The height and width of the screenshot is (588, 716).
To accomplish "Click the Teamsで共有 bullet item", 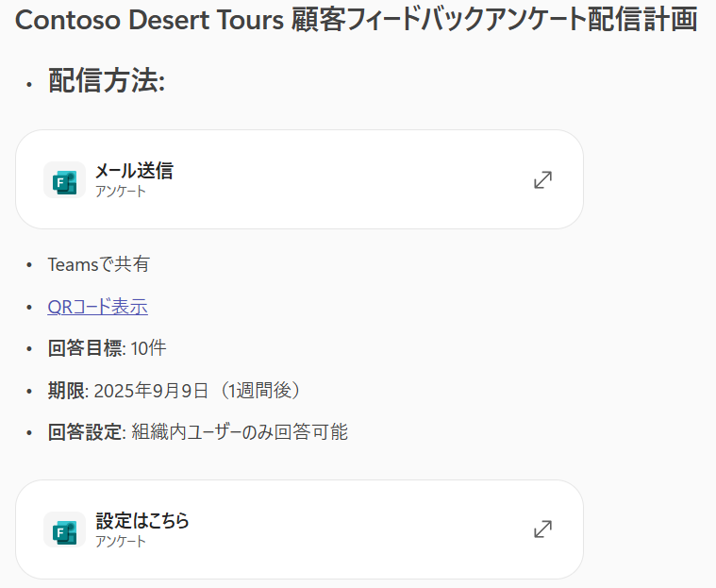I will (99, 264).
